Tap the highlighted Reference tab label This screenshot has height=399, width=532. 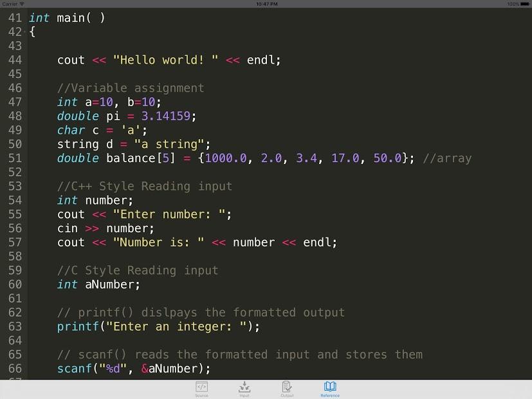[x=330, y=395]
